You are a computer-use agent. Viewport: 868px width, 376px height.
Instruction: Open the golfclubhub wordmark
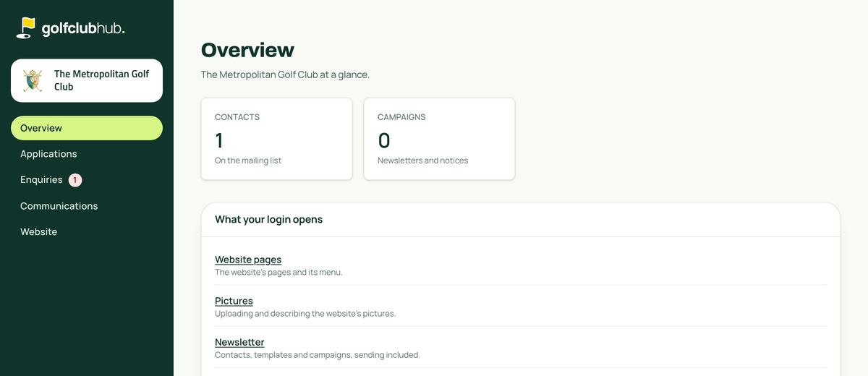click(x=83, y=28)
